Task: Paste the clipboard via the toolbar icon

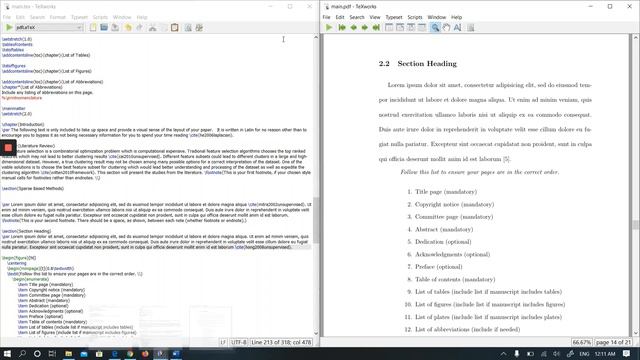Action: (174, 27)
